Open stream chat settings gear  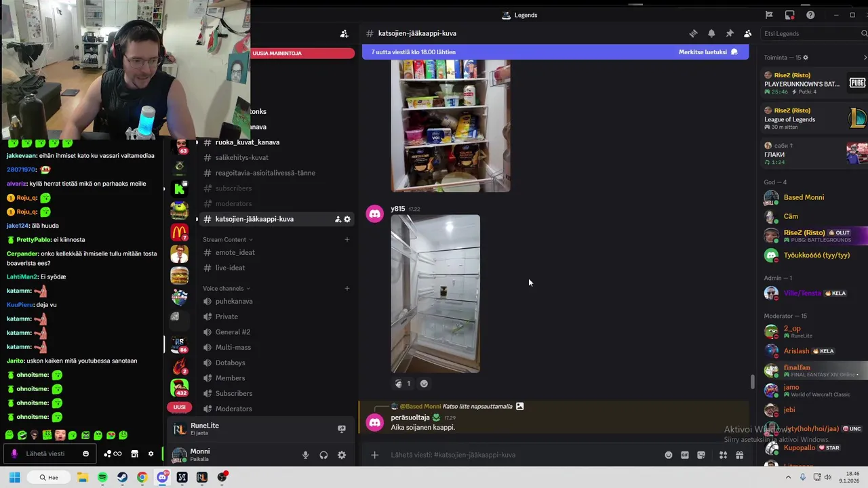click(x=151, y=454)
